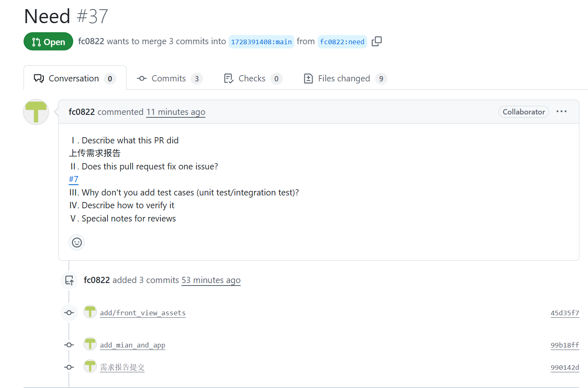This screenshot has height=388, width=588.
Task: Click the '上传需求报告' description text
Action: pyautogui.click(x=95, y=153)
